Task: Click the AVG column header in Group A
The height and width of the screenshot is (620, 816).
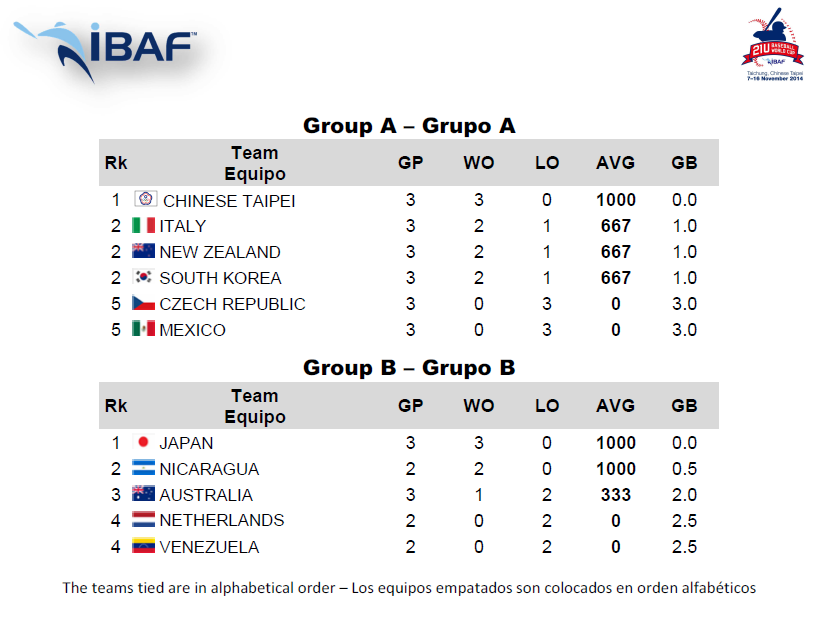Action: pos(615,163)
